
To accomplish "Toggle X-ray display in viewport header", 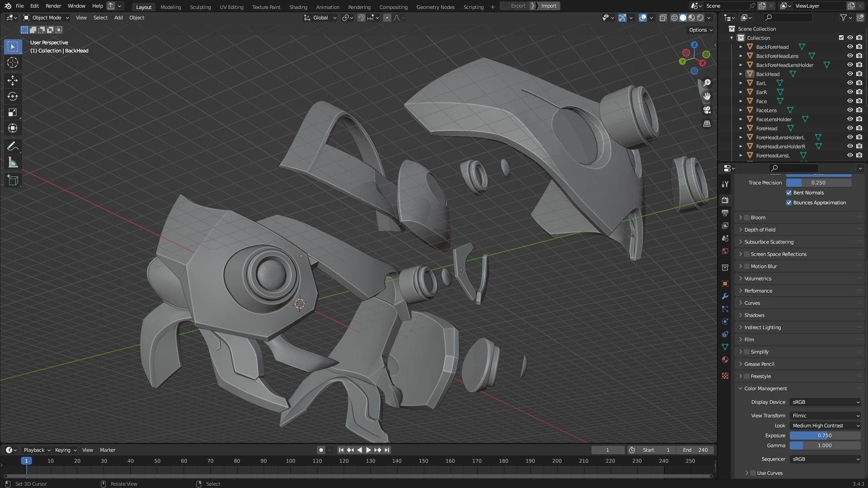I will [x=663, y=18].
